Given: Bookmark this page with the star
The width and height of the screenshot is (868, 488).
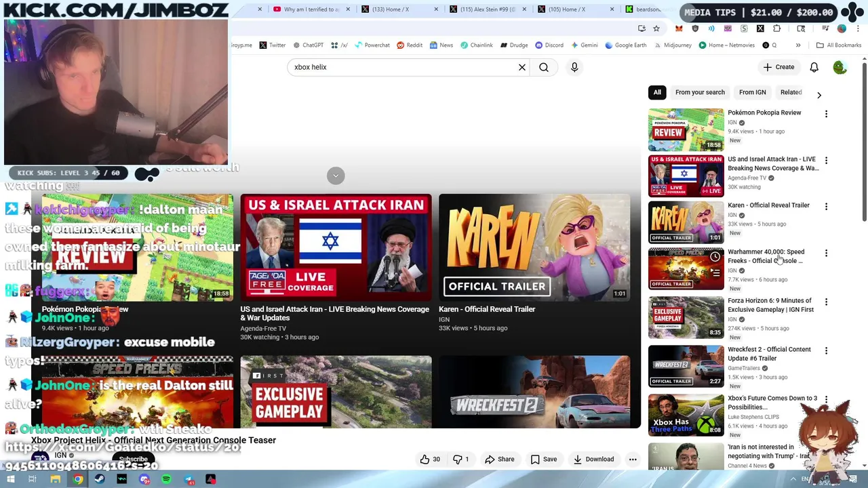Looking at the screenshot, I should point(656,28).
